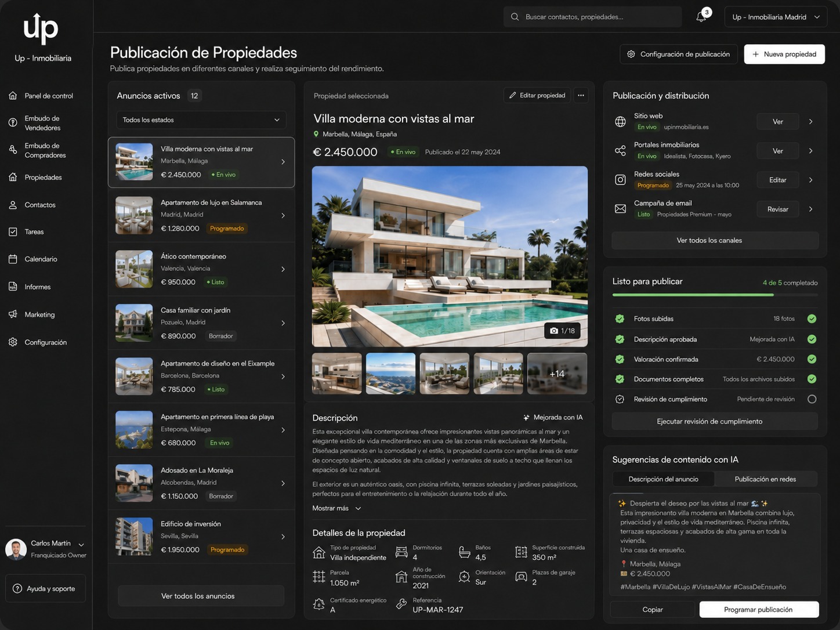Toggle Revisión de cumplimiento empty circle
The width and height of the screenshot is (840, 630).
[x=812, y=399]
